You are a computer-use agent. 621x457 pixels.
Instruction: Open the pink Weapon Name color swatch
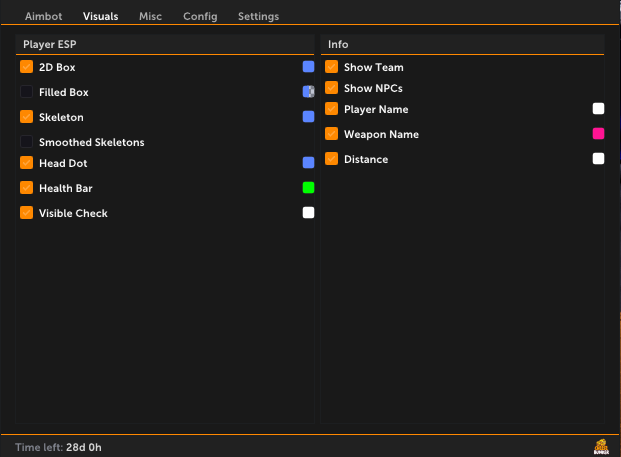(x=598, y=133)
